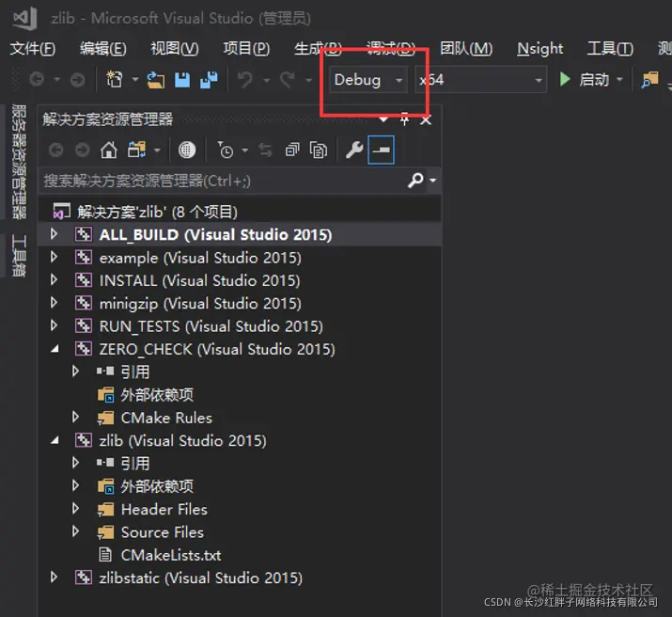
Task: Click the Navigate Backward toolbar arrow
Action: click(37, 80)
